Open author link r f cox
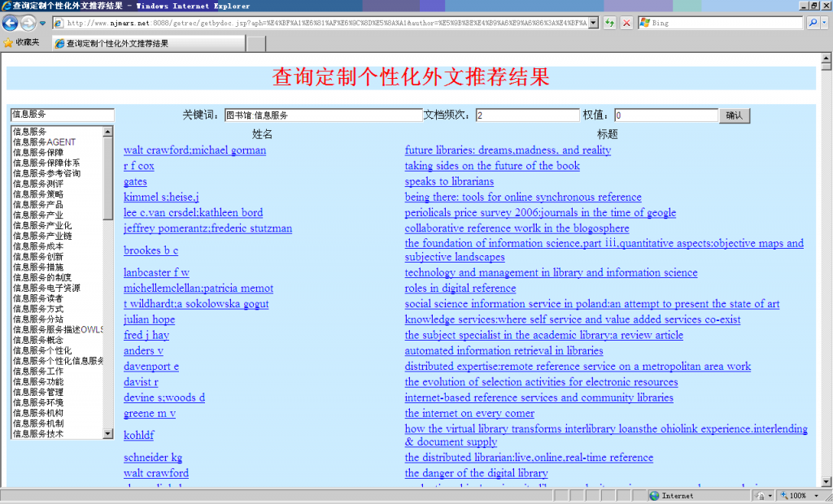 click(138, 166)
